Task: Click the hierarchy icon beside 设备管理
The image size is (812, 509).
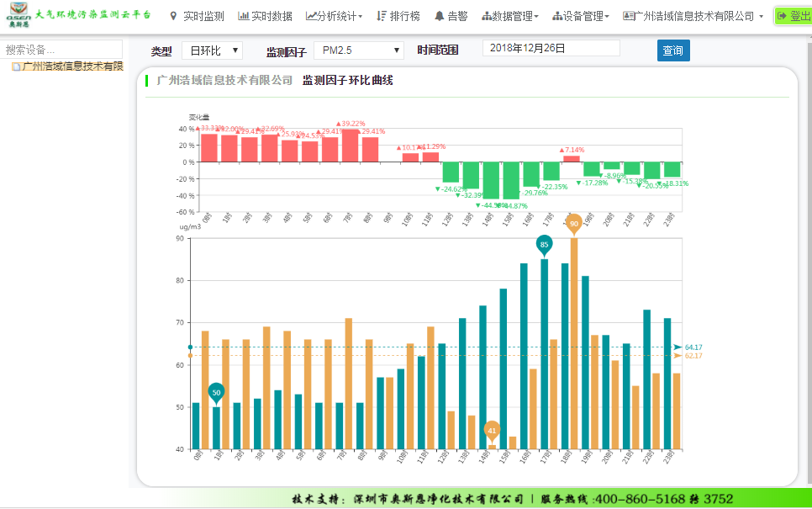Action: pyautogui.click(x=557, y=16)
